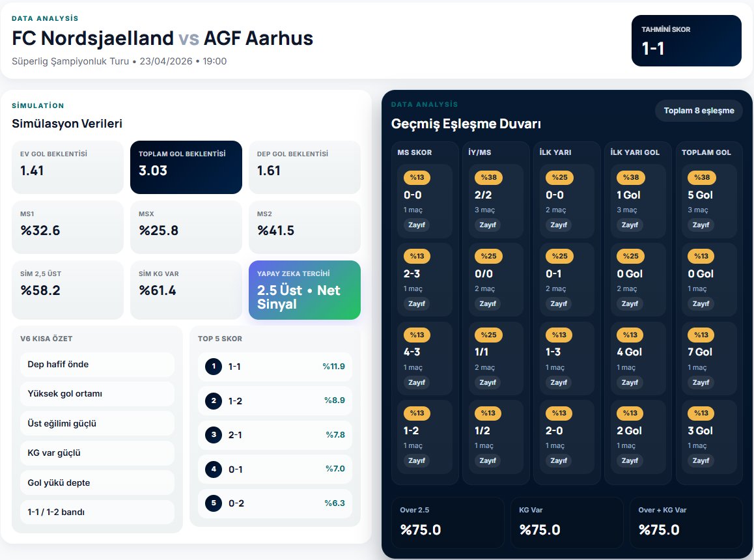
Task: Open the İlk Yarı 1-3 card
Action: tap(567, 358)
